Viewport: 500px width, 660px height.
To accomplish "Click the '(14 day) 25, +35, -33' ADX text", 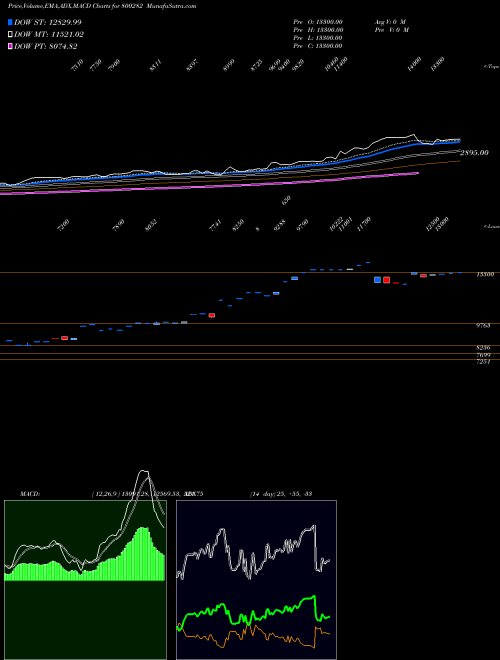I will pos(281,494).
